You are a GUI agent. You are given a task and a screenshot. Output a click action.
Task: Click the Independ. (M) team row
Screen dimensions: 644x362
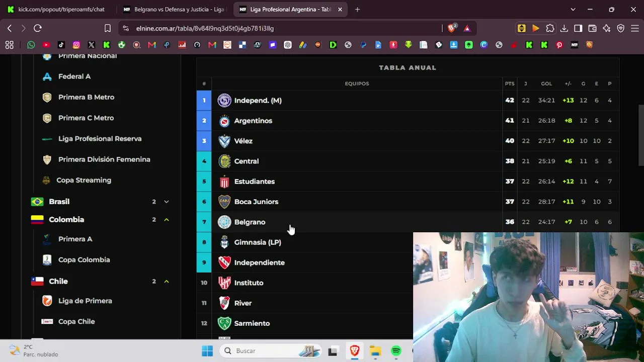point(408,101)
